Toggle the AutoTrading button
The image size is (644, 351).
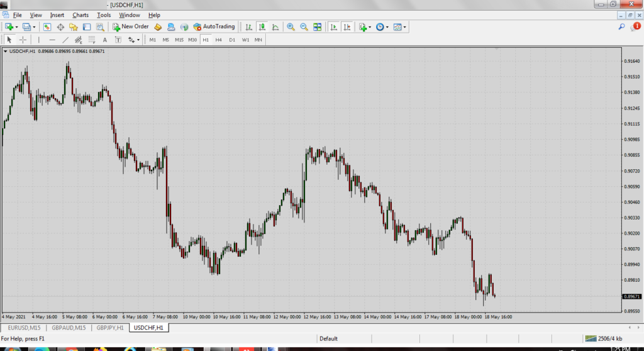214,27
